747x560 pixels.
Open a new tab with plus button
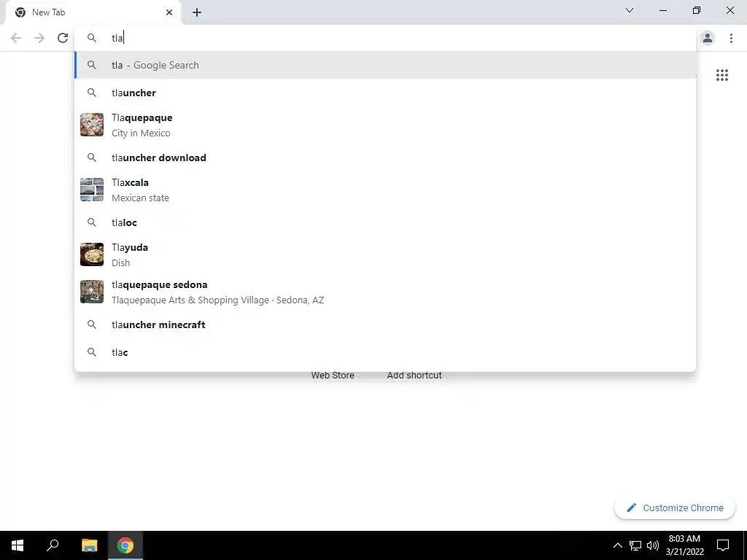tap(197, 12)
